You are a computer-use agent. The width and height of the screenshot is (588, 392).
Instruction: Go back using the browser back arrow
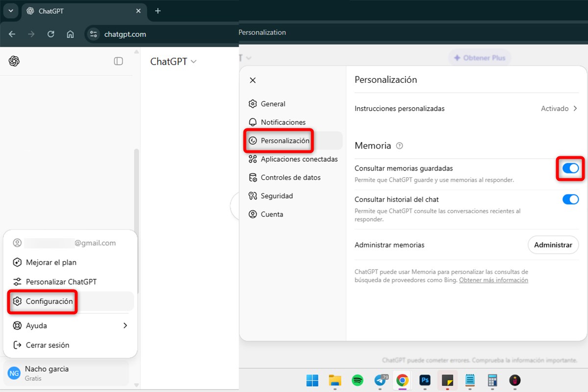[12, 34]
